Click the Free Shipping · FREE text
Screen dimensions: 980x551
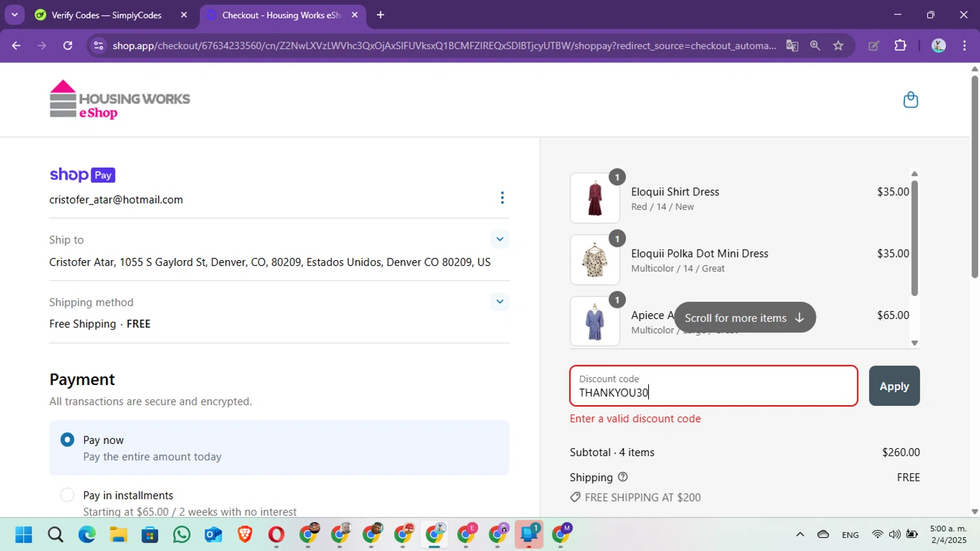point(100,324)
